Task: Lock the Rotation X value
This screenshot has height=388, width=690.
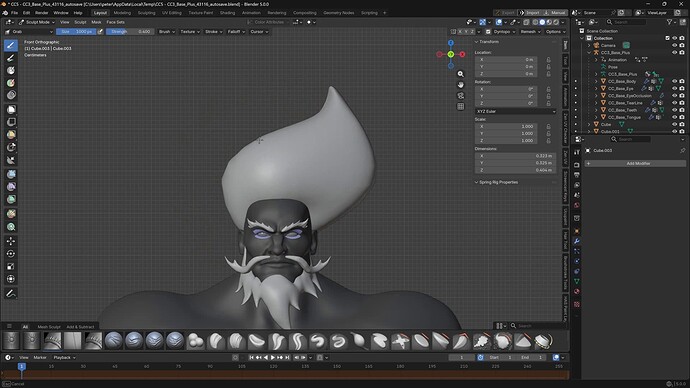Action: (x=548, y=89)
